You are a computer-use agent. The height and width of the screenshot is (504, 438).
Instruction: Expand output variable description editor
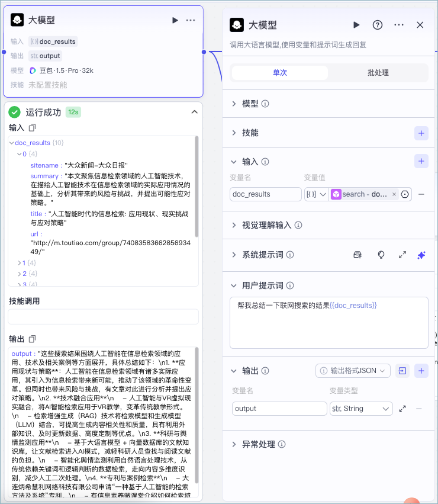(x=402, y=409)
